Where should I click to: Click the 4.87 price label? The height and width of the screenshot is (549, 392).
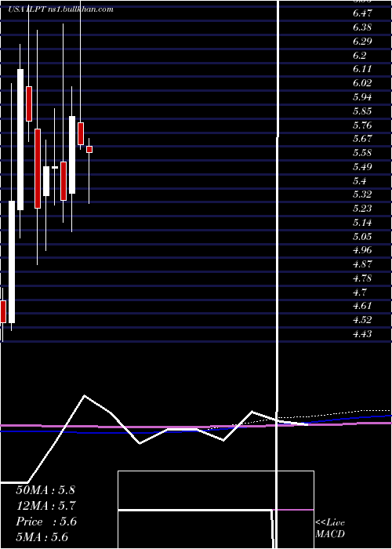coord(362,264)
